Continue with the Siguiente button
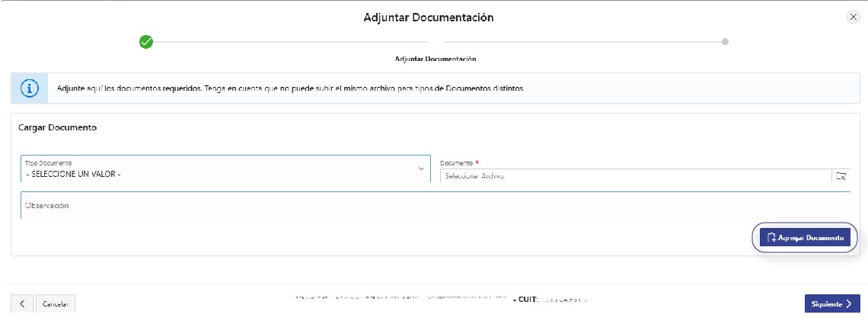The image size is (868, 321). pyautogui.click(x=831, y=303)
